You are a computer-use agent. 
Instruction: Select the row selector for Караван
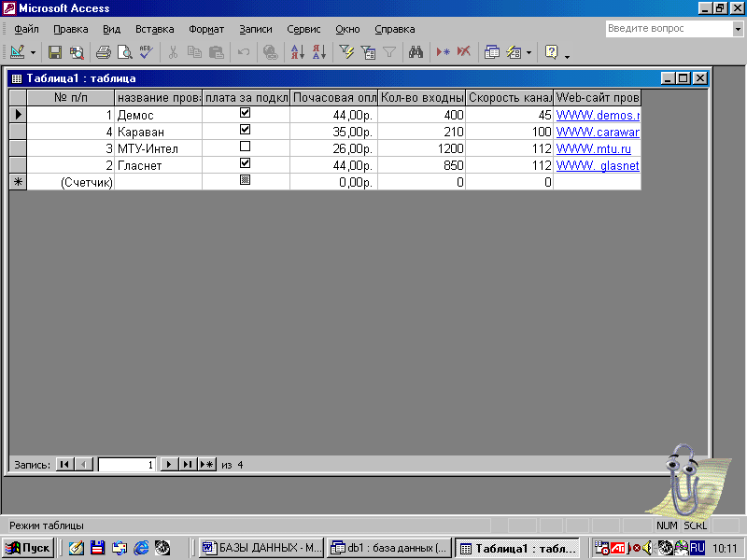18,132
